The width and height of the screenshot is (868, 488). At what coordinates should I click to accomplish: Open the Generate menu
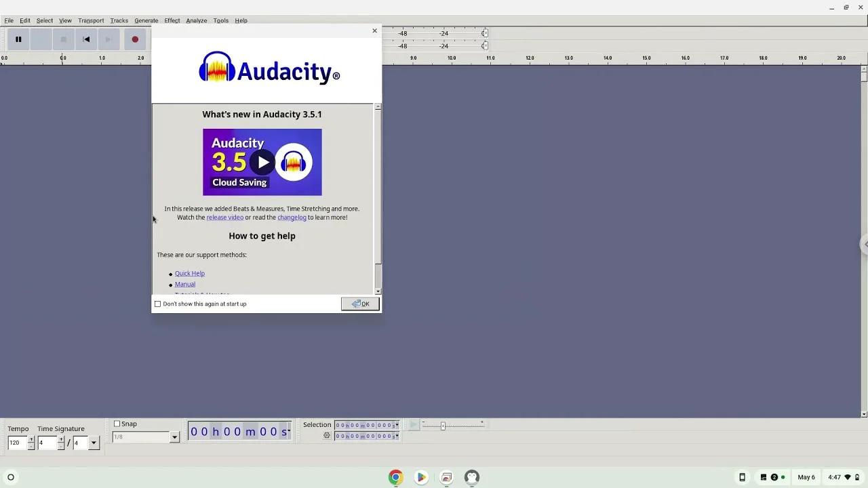pos(146,20)
